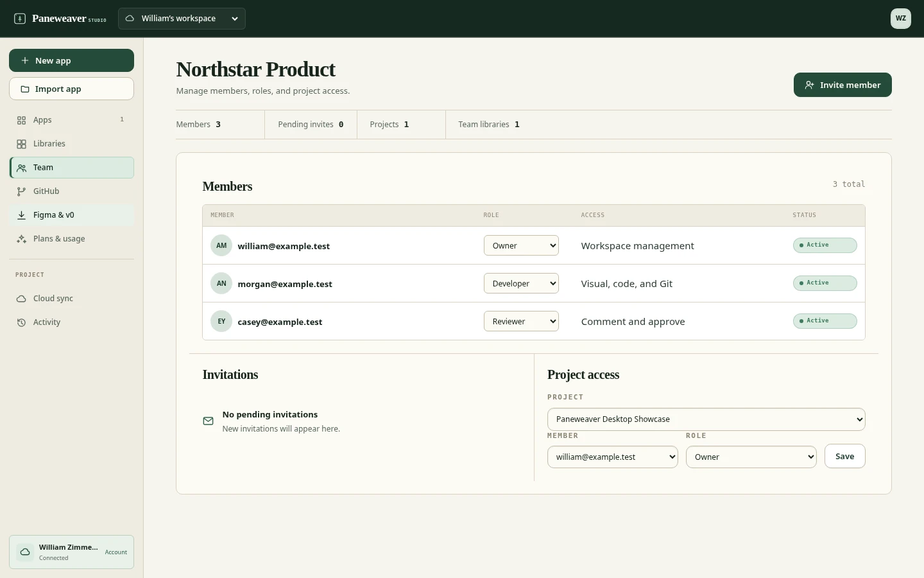Click the Apps grid icon in sidebar

(x=22, y=120)
